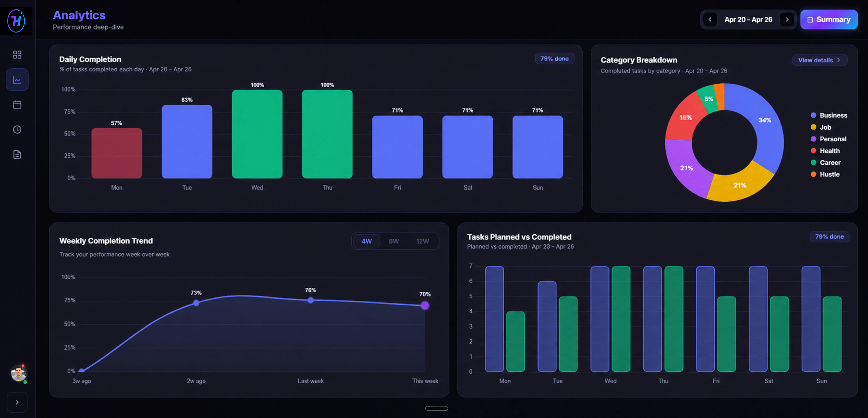Click the Sun 71% bar
Image resolution: width=868 pixels, height=418 pixels.
tap(537, 147)
